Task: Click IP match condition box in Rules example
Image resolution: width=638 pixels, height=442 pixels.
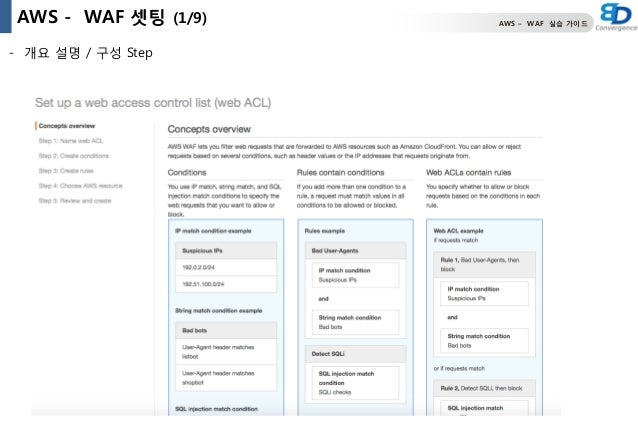Action: 356,275
